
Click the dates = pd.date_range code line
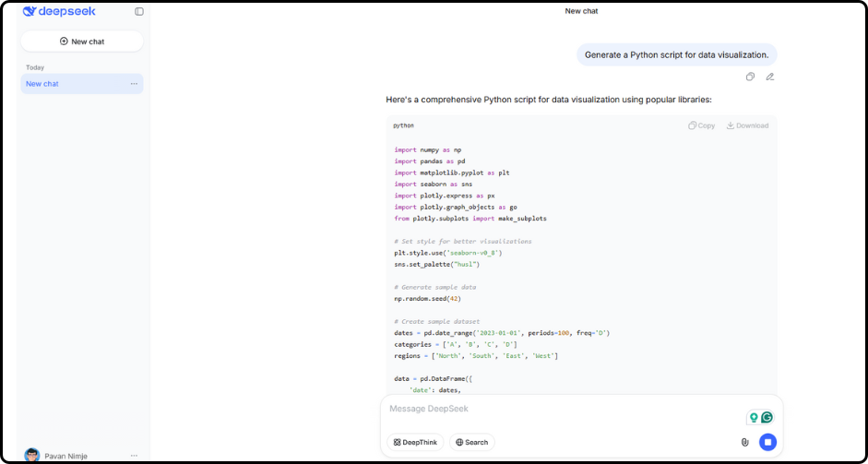502,333
